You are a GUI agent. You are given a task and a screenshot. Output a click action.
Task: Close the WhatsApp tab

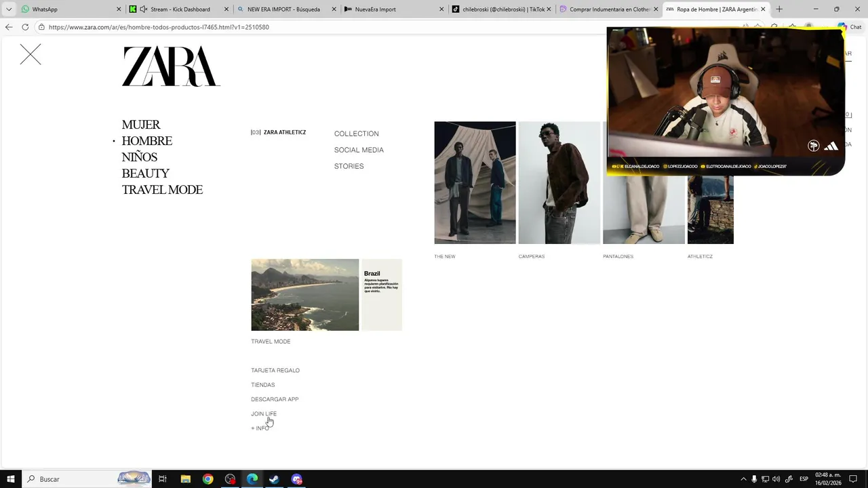click(x=119, y=9)
